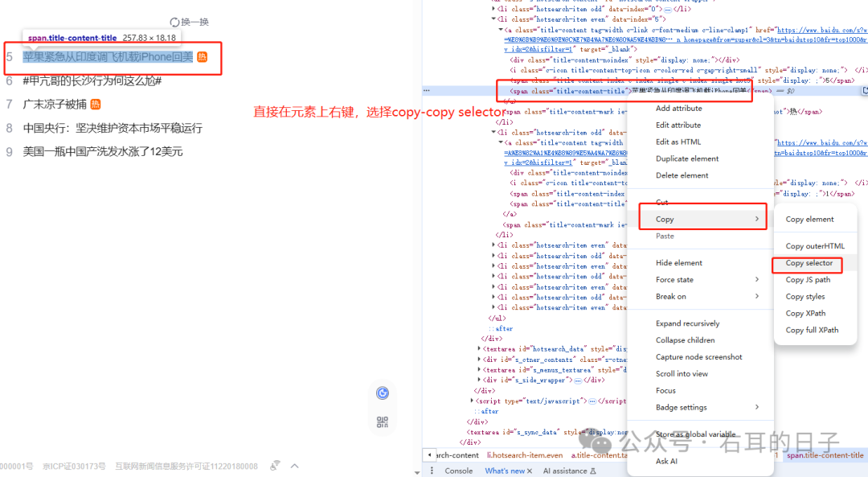This screenshot has width=868, height=477.
Task: Open headline 中国央行：坚决维护资本市场平稳运行
Action: [113, 128]
